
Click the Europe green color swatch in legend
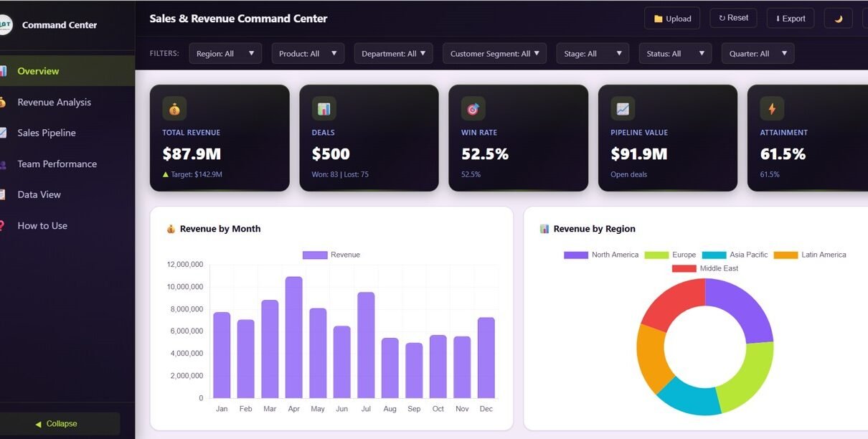656,255
